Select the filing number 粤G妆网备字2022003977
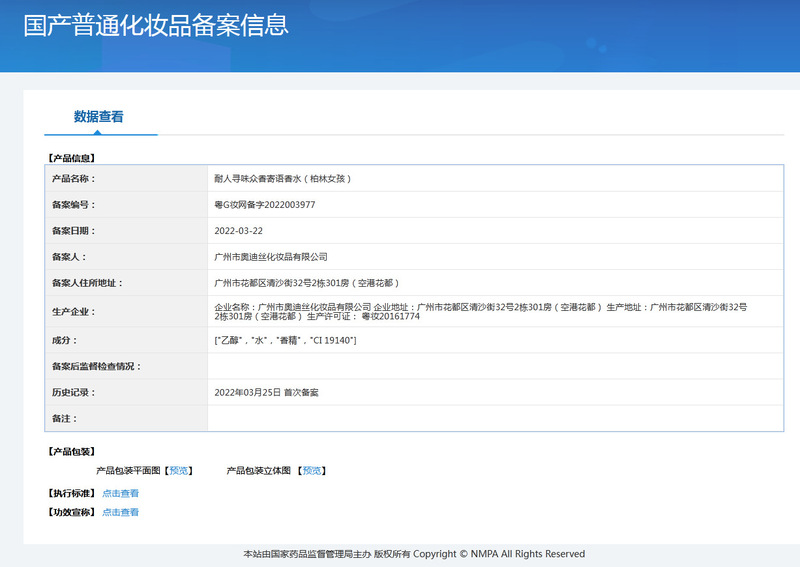 (x=265, y=205)
